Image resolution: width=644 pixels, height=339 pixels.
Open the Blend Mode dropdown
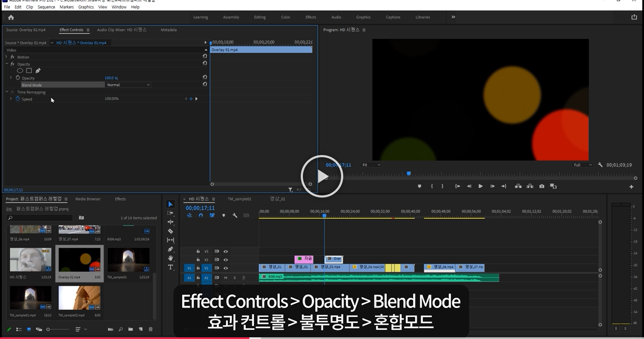point(128,85)
